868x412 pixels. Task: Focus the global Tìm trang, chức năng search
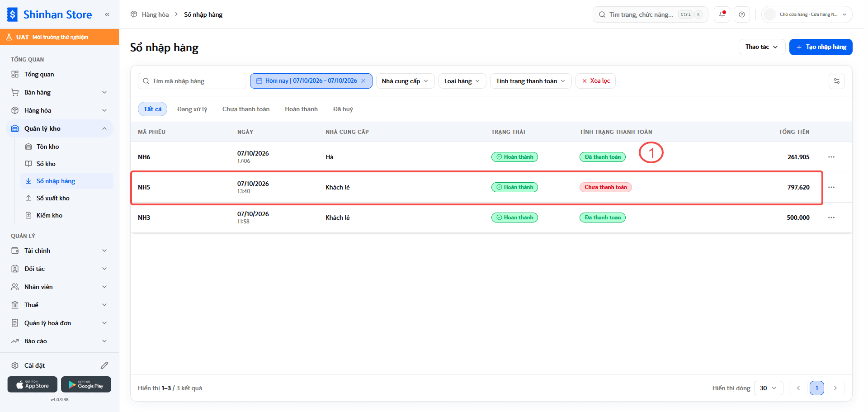650,14
